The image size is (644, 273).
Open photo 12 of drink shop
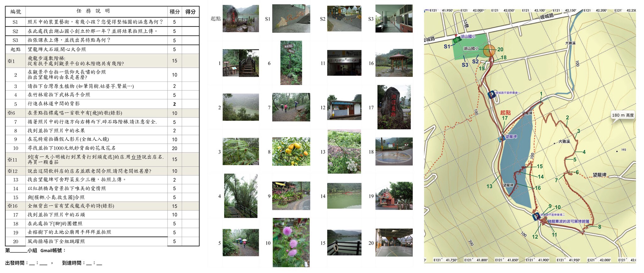[344, 107]
